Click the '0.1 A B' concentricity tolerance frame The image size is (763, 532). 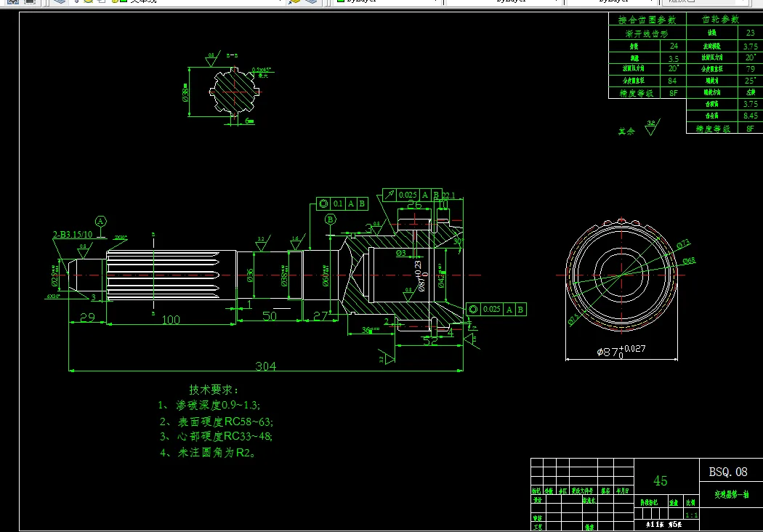(342, 204)
